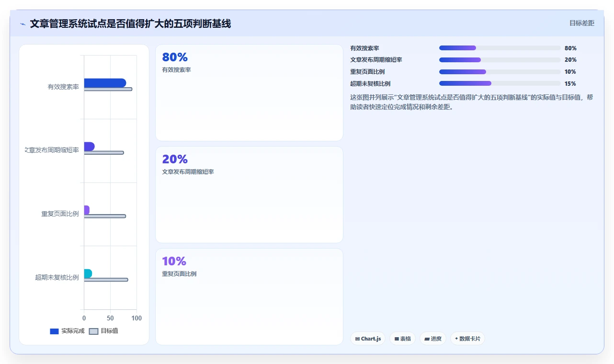Click the 超期未复核比例 axis label in chart

point(57,277)
